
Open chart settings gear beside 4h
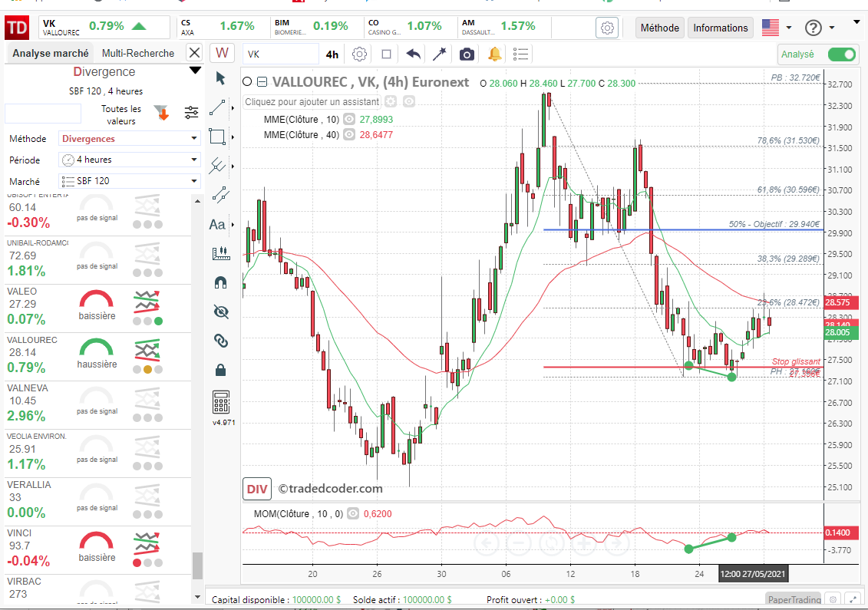pos(360,54)
